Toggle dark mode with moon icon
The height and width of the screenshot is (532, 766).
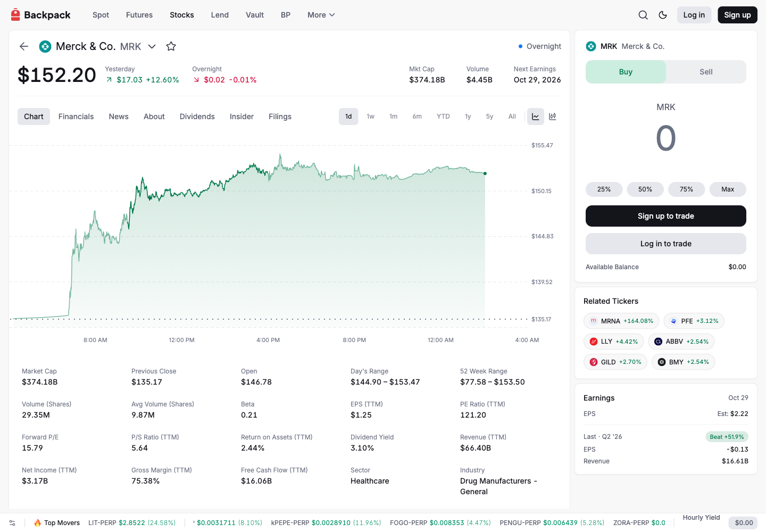[x=663, y=15]
